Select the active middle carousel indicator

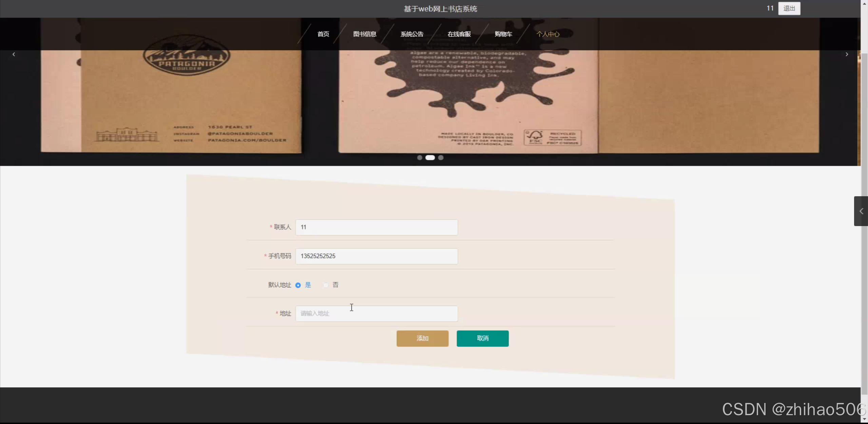coord(430,158)
